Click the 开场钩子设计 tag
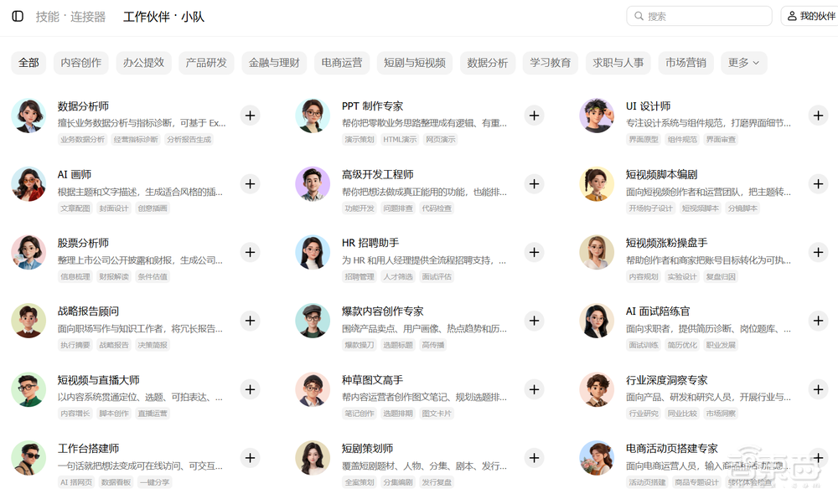Screen dimensions: 838x504 tap(650, 208)
